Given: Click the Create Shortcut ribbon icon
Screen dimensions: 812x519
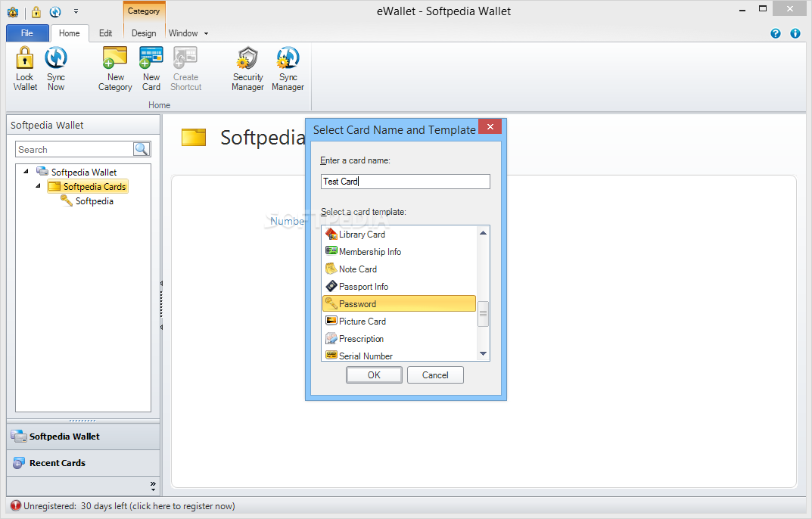Looking at the screenshot, I should (185, 57).
